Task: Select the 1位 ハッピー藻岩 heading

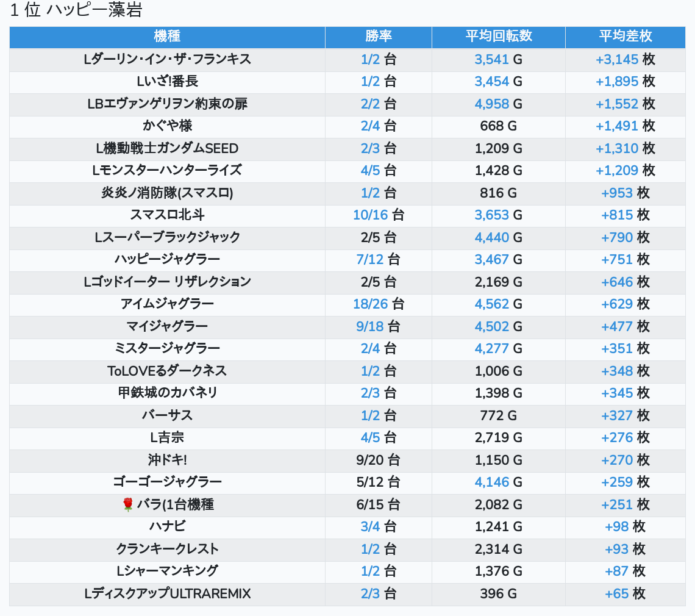Action: (x=76, y=10)
